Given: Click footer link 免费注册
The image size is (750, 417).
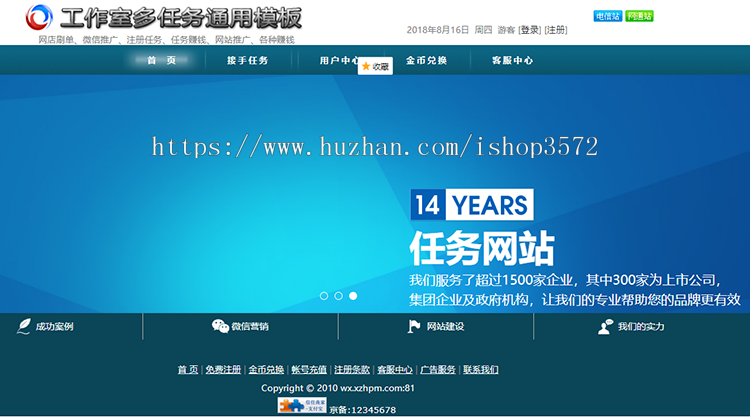Looking at the screenshot, I should click(x=223, y=370).
